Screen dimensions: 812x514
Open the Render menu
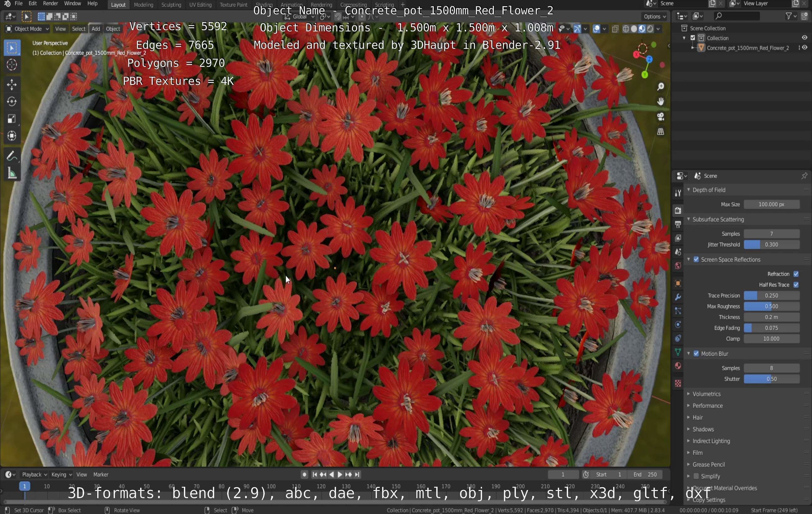50,4
